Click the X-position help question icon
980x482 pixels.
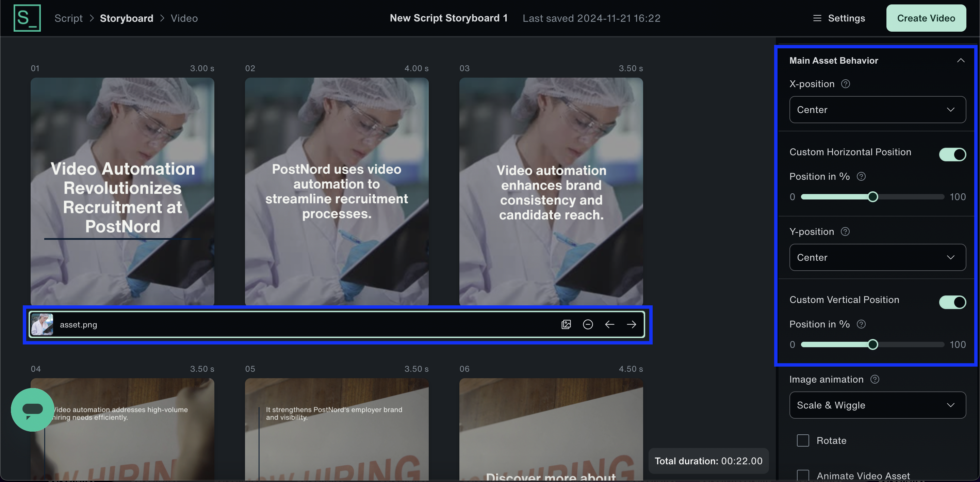click(x=845, y=84)
